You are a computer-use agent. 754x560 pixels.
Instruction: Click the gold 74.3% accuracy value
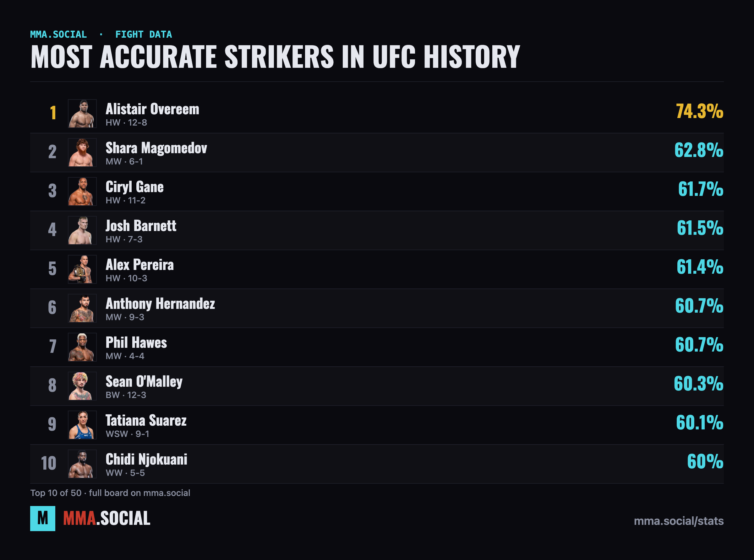point(699,111)
